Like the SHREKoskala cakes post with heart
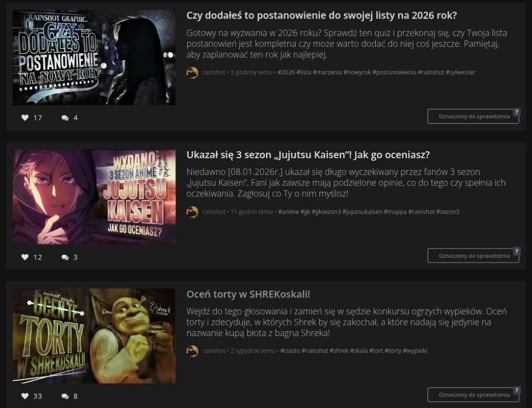This screenshot has height=408, width=532. pyautogui.click(x=25, y=396)
